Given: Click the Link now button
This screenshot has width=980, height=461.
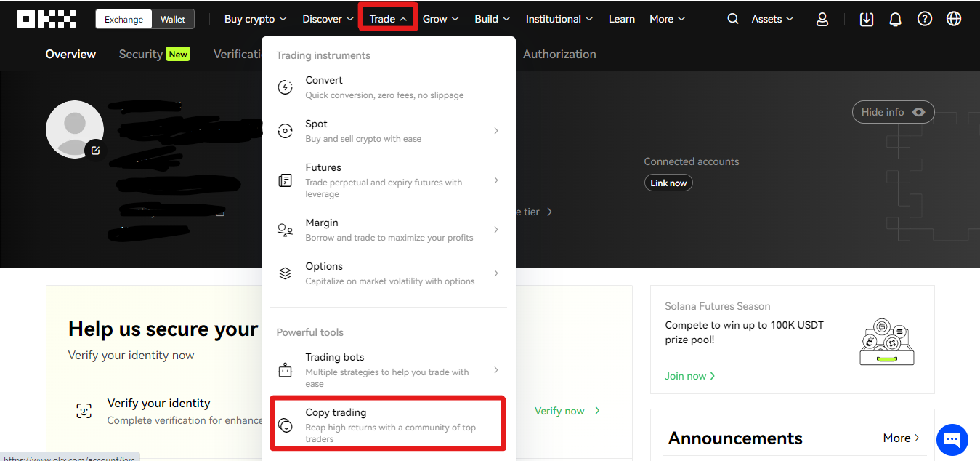Looking at the screenshot, I should point(668,183).
